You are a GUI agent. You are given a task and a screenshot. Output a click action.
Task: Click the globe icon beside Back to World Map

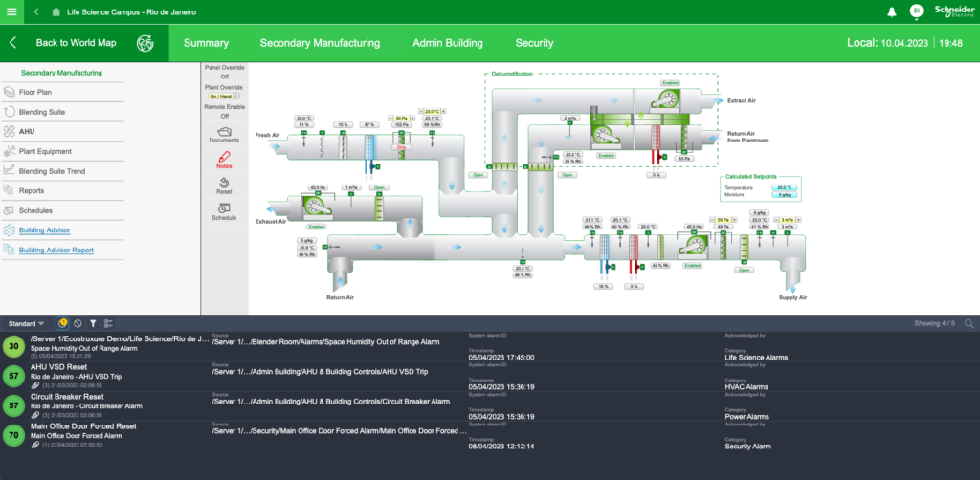point(145,43)
